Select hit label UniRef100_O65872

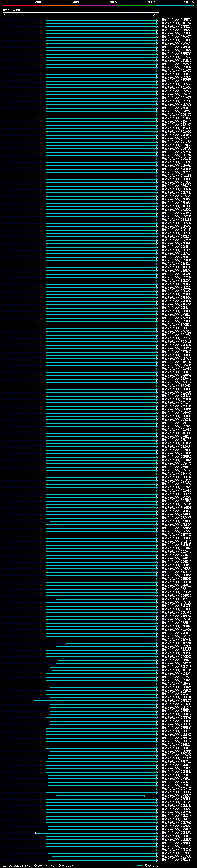click(x=176, y=768)
